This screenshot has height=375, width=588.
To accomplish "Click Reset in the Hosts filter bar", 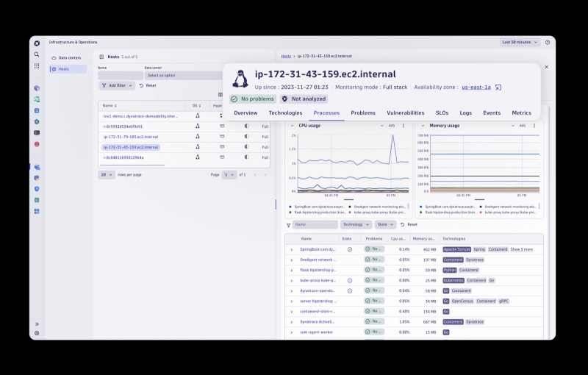I will click(148, 85).
